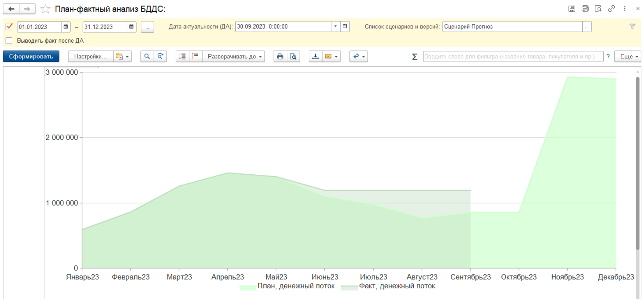Viewport: 644px width, 299px height.
Task: Click the 'Сформировать' button
Action: pyautogui.click(x=31, y=56)
